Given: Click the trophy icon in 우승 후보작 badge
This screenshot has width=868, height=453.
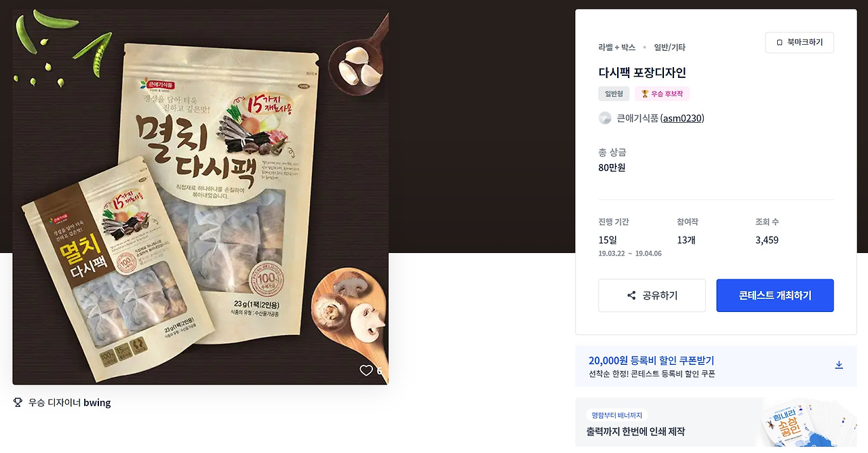Looking at the screenshot, I should [644, 94].
